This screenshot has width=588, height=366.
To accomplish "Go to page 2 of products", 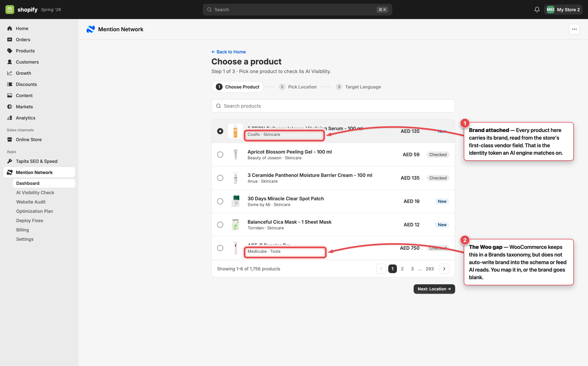I will point(402,269).
